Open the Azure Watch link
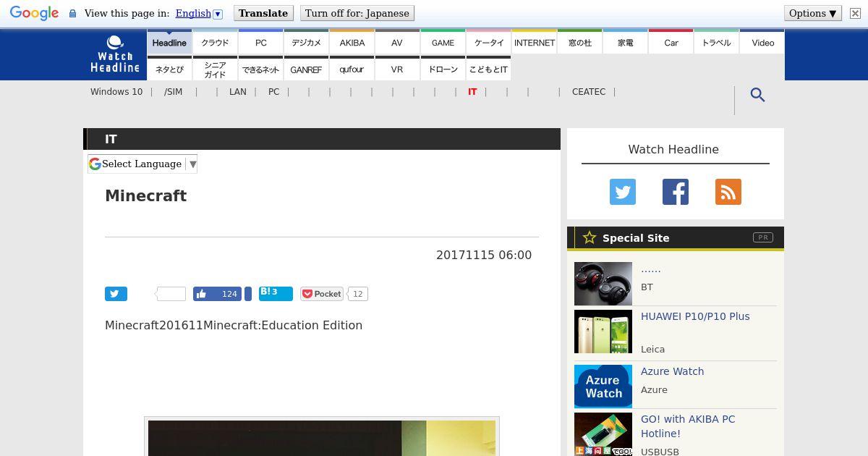Image resolution: width=868 pixels, height=456 pixels. (672, 371)
